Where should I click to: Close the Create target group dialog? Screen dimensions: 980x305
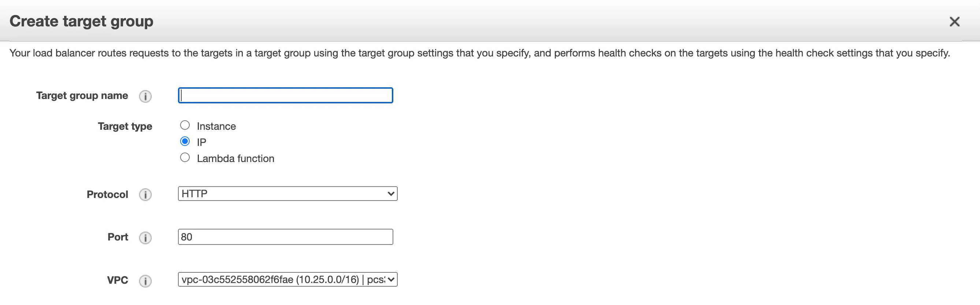954,22
